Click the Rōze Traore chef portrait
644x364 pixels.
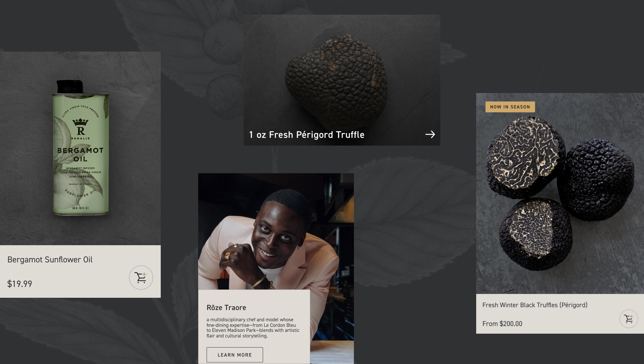point(276,231)
